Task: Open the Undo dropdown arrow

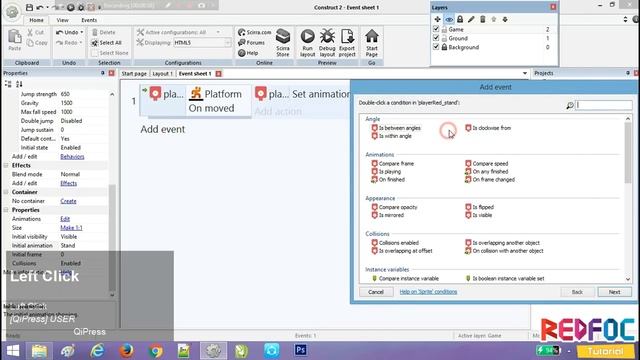Action: tap(82, 32)
